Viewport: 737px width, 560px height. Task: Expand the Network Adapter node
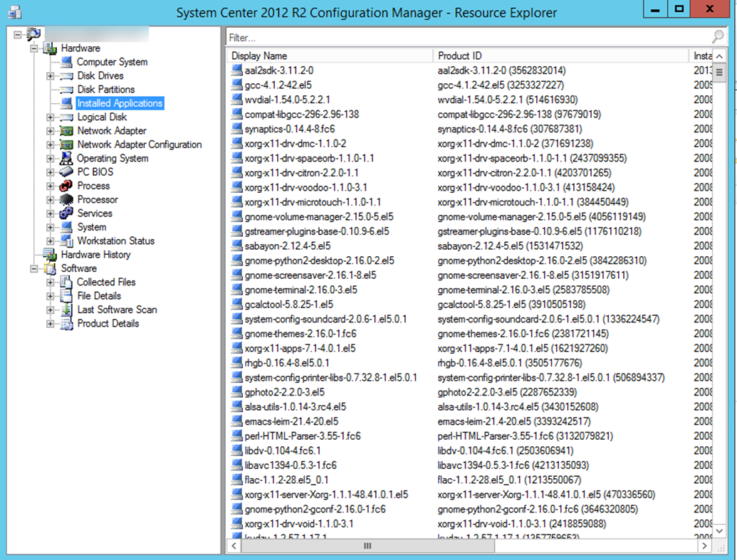tap(51, 131)
